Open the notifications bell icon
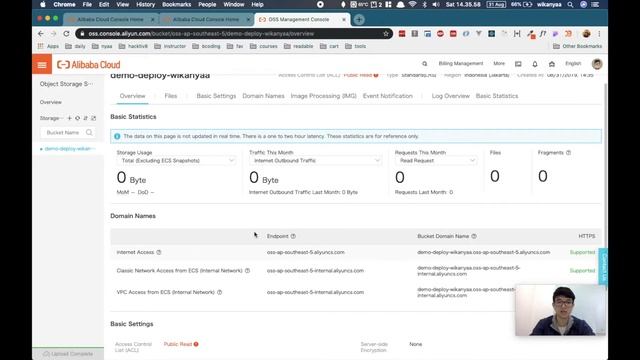Image resolution: width=640 pixels, height=360 pixels. tap(535, 64)
